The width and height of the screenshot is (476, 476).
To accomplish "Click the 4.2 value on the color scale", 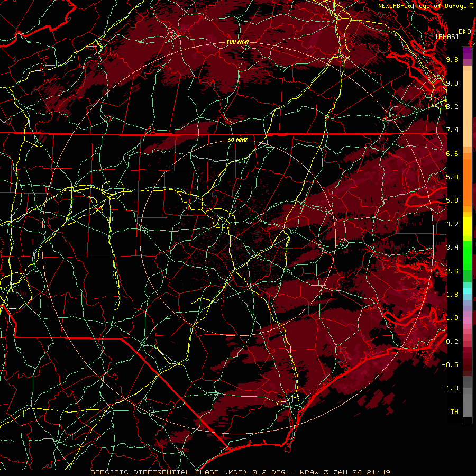I will coord(452,224).
